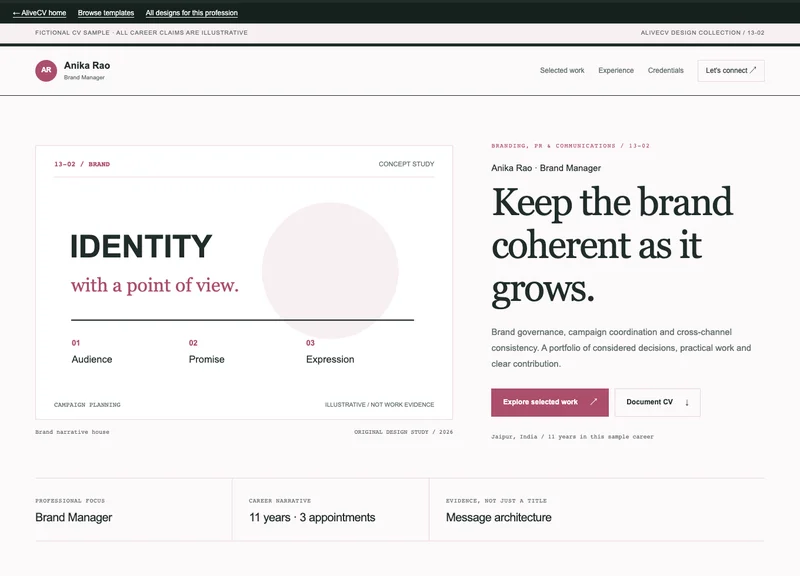Image resolution: width=800 pixels, height=576 pixels.
Task: Click "Anika Rao · Brand Manager" subtitle
Action: coord(546,168)
